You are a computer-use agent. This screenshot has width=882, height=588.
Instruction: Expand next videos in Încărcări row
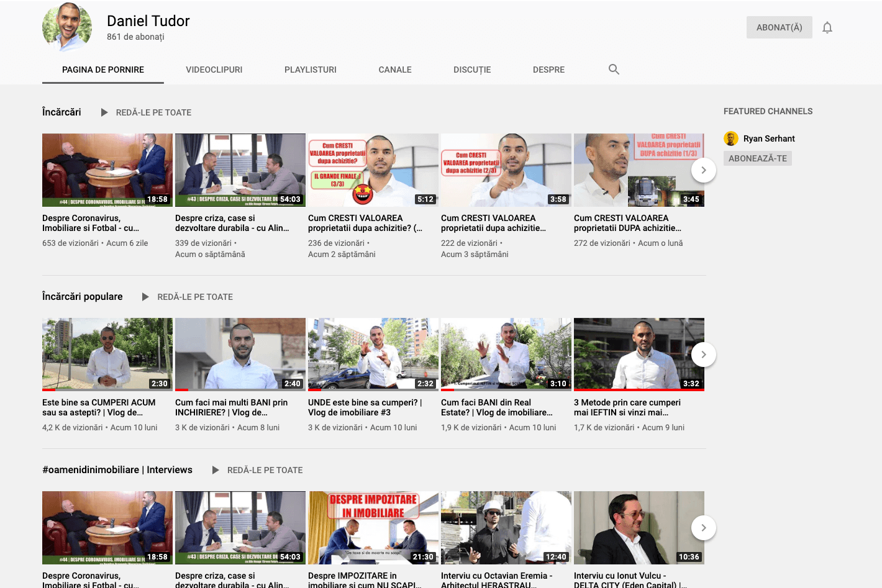pos(703,170)
